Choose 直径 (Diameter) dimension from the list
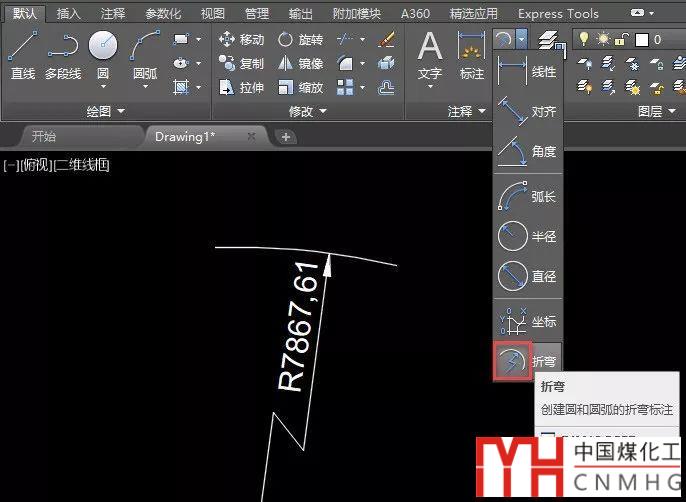The height and width of the screenshot is (502, 686). click(x=528, y=276)
